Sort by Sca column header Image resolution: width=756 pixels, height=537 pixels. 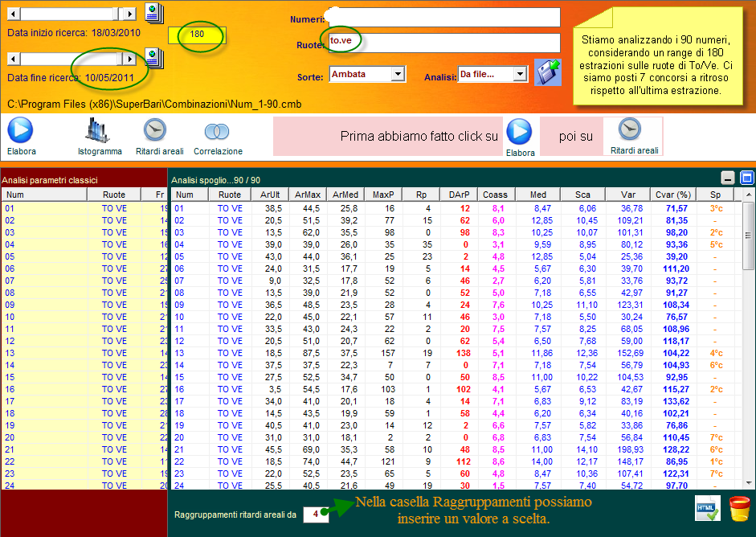pyautogui.click(x=582, y=195)
